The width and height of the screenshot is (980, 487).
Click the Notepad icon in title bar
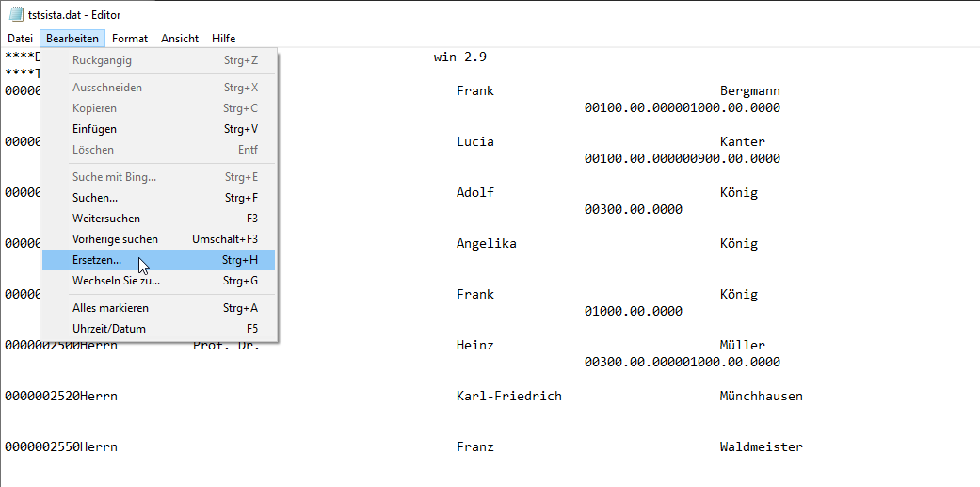tap(16, 14)
